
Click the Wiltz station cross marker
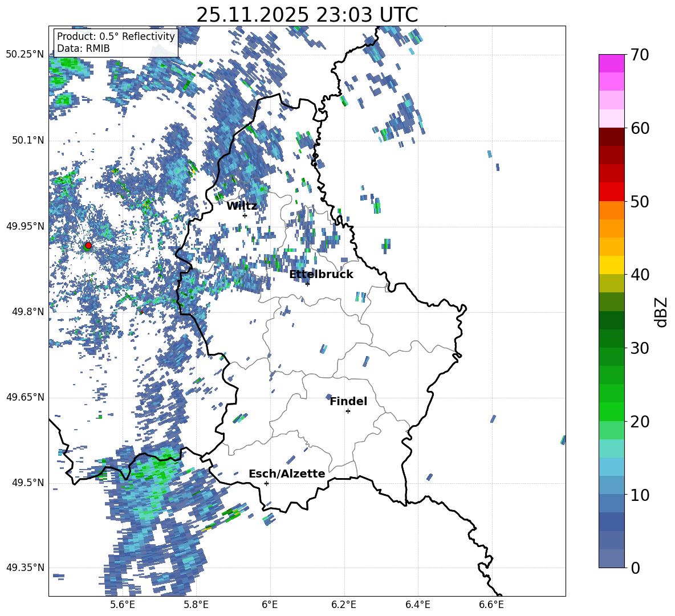(245, 215)
